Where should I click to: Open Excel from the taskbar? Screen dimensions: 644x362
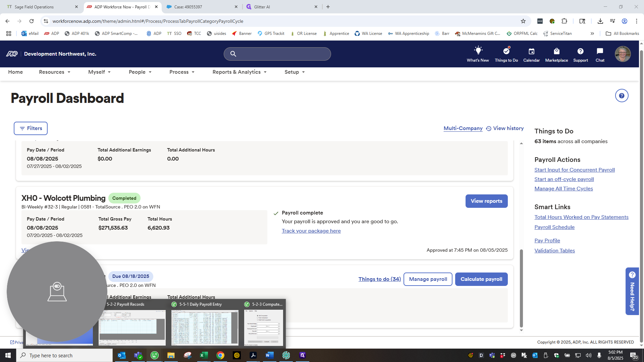pos(204,355)
